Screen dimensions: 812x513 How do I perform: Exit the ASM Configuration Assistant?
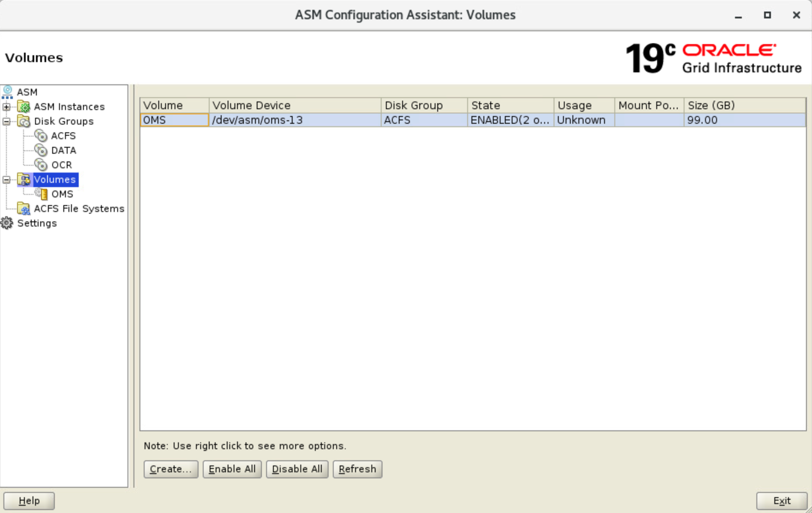pyautogui.click(x=782, y=501)
